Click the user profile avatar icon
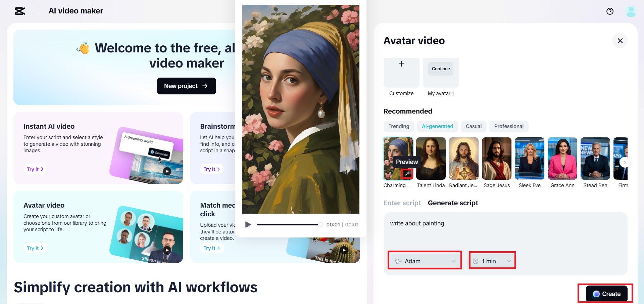644x304 pixels. (631, 11)
